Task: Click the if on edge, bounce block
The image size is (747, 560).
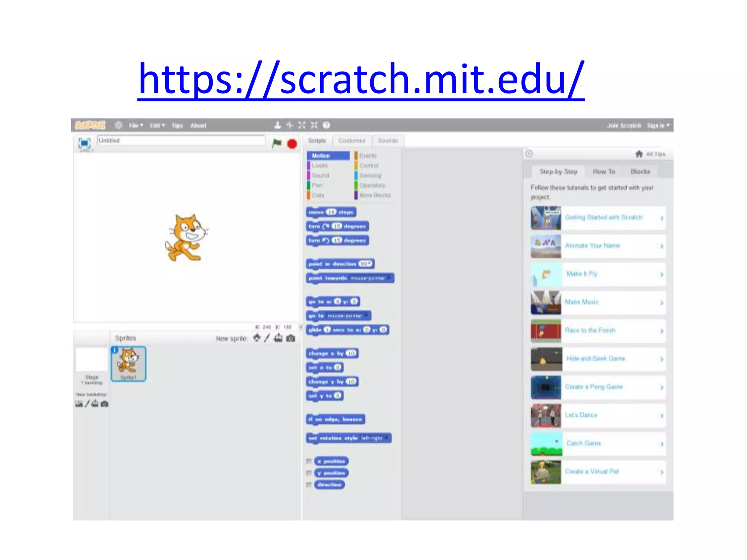Action: pos(336,419)
